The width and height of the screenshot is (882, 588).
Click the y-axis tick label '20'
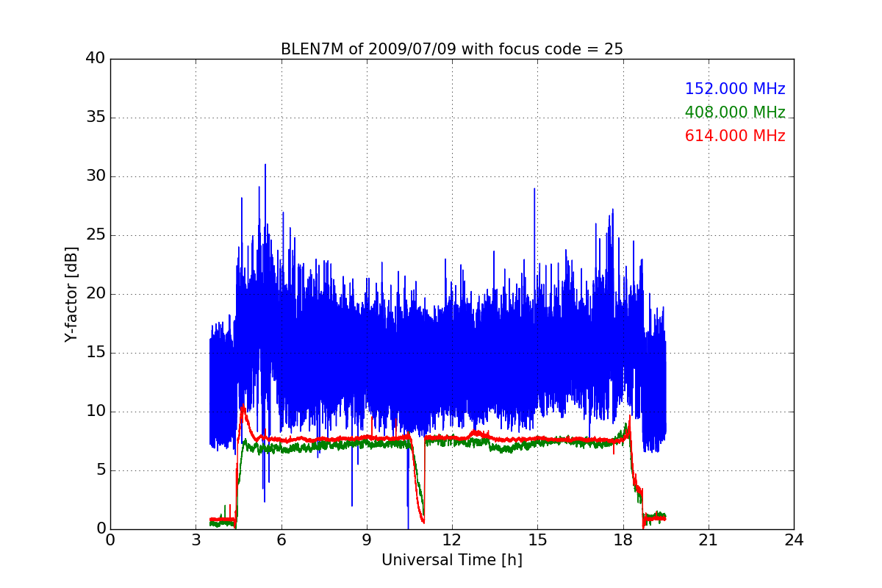click(96, 294)
